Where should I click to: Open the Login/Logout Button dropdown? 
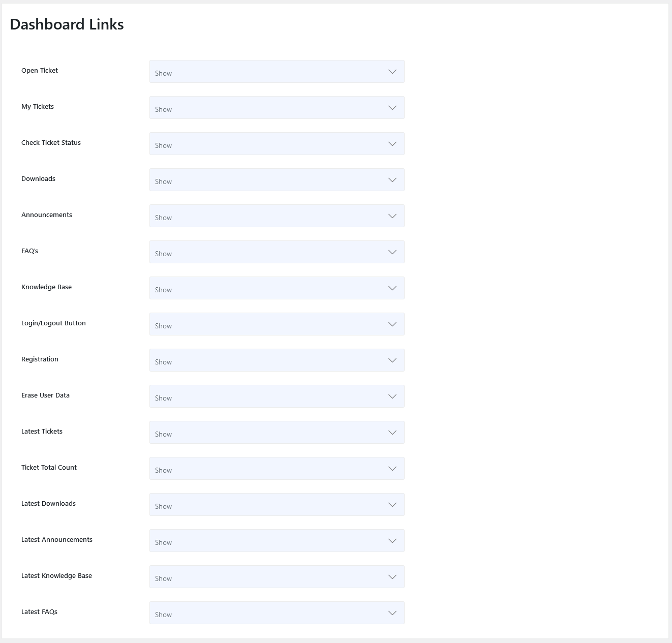(277, 324)
